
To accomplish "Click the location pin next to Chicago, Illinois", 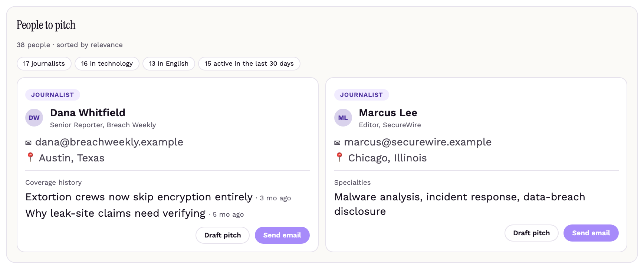I will point(339,157).
